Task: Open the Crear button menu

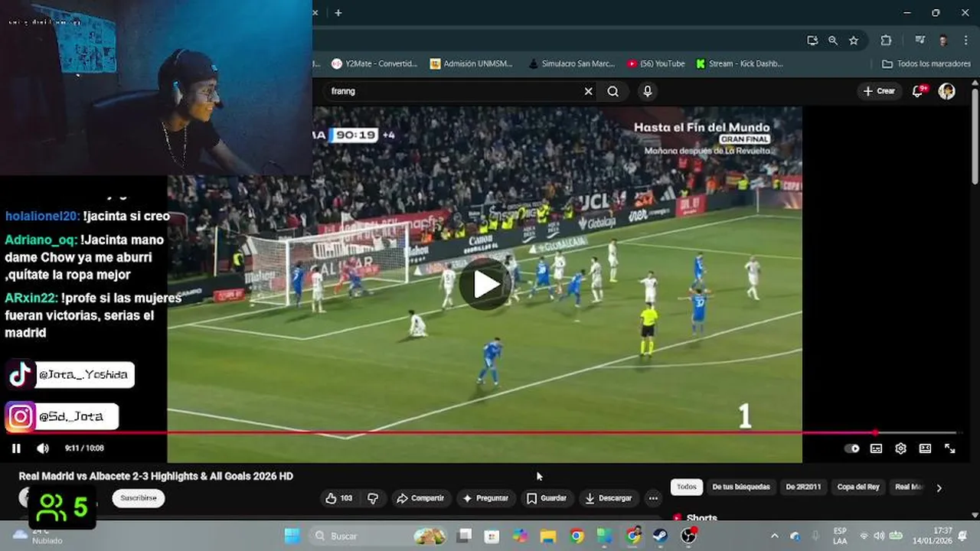Action: click(x=879, y=91)
